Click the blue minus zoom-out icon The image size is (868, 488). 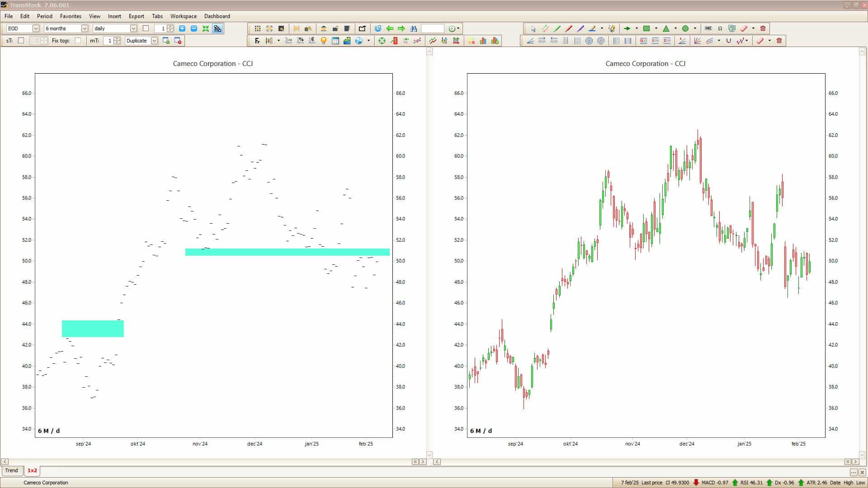194,28
